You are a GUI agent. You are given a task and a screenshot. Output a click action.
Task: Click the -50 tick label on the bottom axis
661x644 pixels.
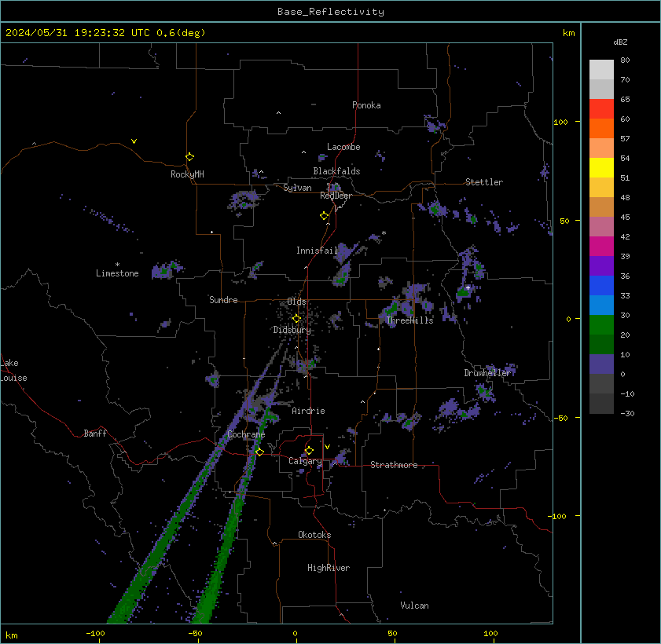195,634
